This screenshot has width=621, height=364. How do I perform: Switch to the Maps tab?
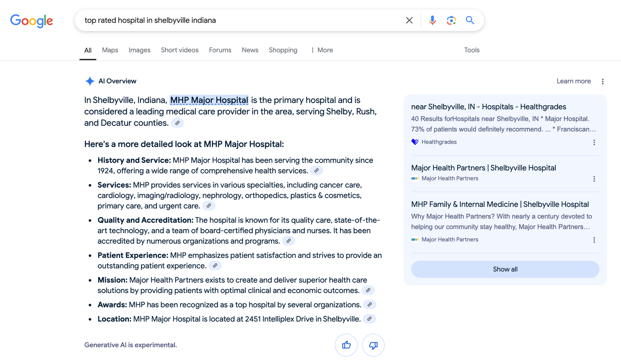coord(110,50)
